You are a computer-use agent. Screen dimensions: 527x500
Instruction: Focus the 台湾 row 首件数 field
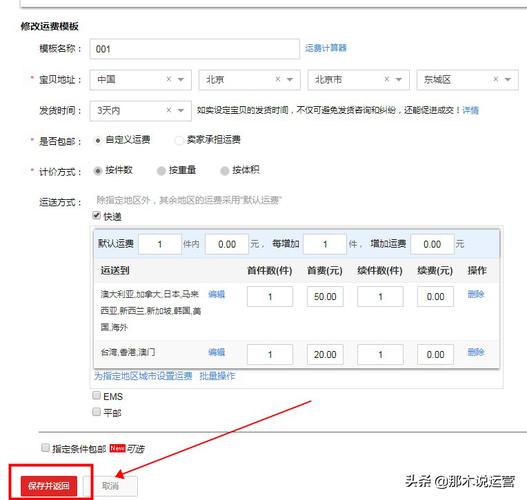pos(270,354)
